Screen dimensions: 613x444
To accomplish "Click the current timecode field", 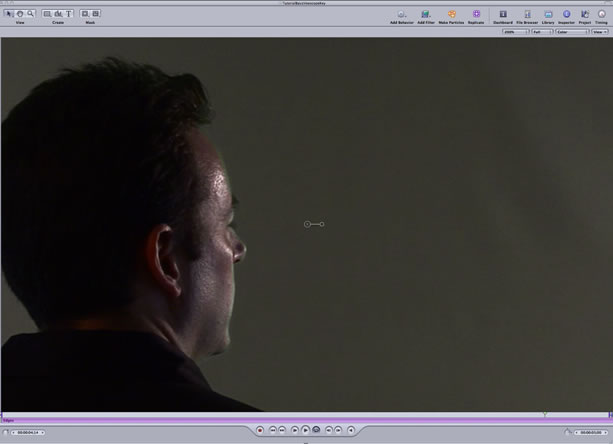I will [x=28, y=433].
